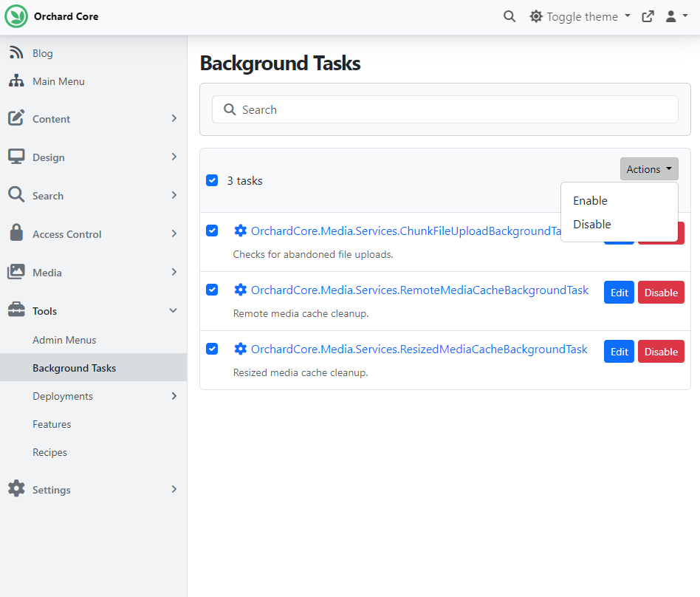The height and width of the screenshot is (597, 700).
Task: Click the '3 tasks' count label
Action: tap(244, 180)
